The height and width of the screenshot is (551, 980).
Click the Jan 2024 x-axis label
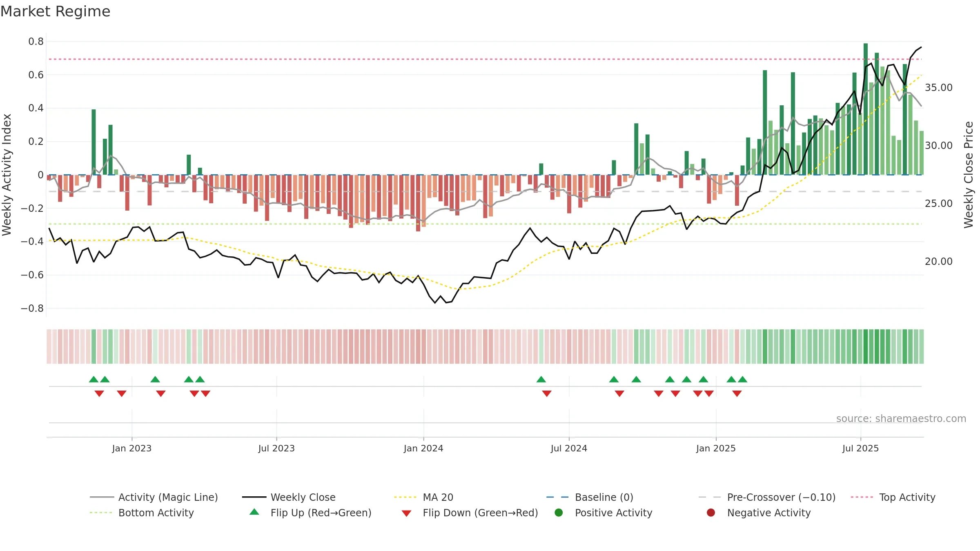pos(423,448)
